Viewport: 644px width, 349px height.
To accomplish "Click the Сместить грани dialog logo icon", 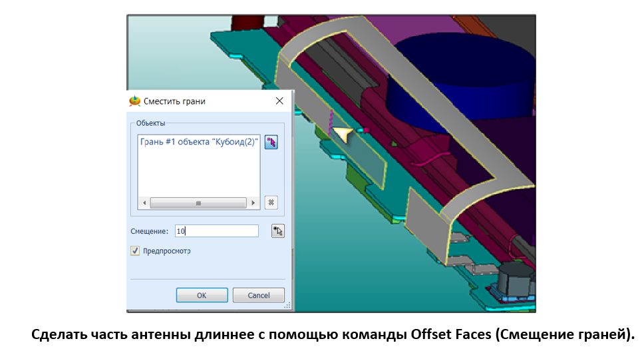I will tap(134, 101).
